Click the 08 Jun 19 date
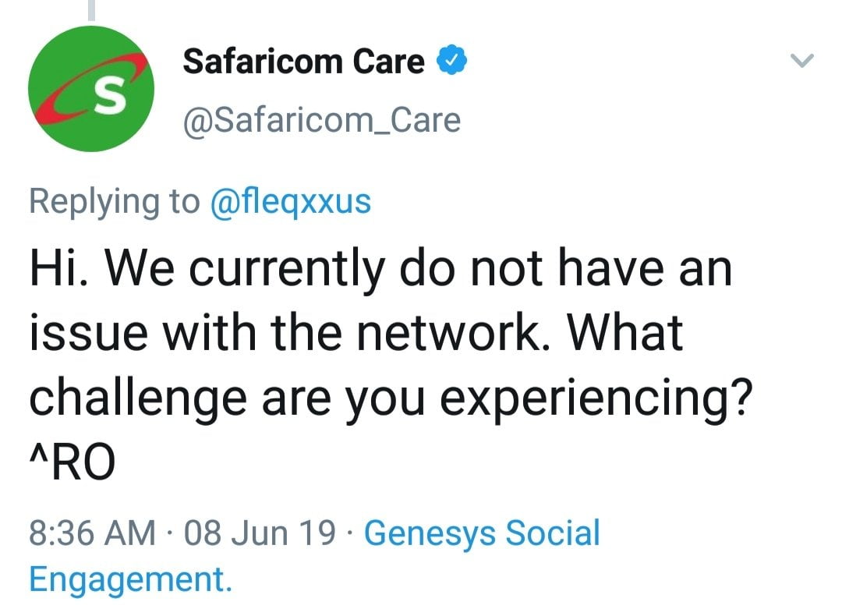 point(260,533)
